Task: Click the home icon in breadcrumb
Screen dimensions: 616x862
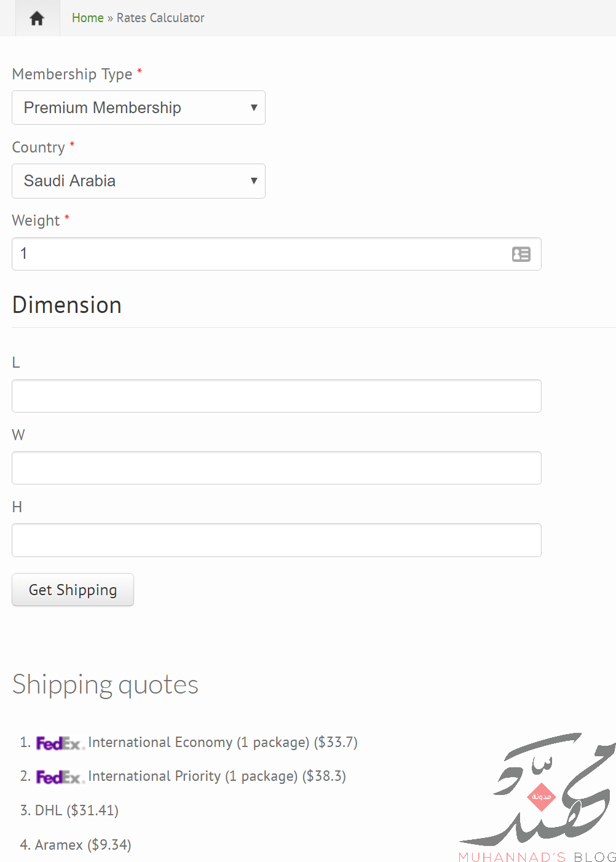Action: coord(37,18)
